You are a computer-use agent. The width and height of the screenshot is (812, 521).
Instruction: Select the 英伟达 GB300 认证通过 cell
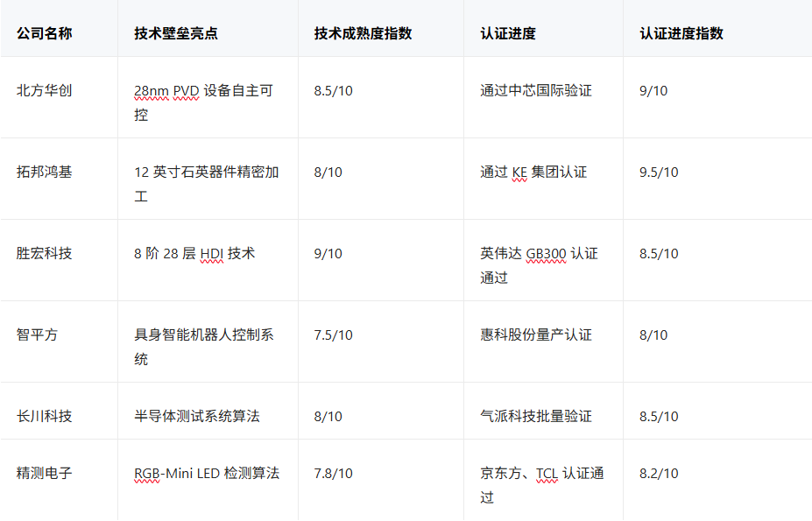(x=539, y=265)
